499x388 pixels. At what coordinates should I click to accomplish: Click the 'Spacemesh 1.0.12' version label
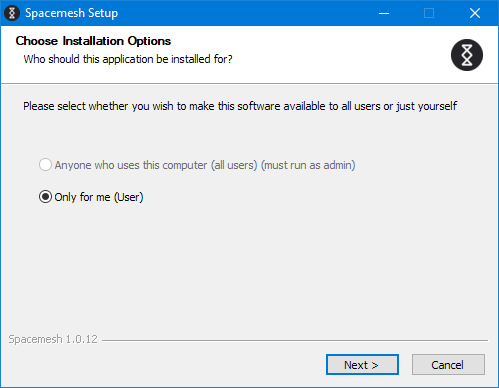tap(53, 339)
